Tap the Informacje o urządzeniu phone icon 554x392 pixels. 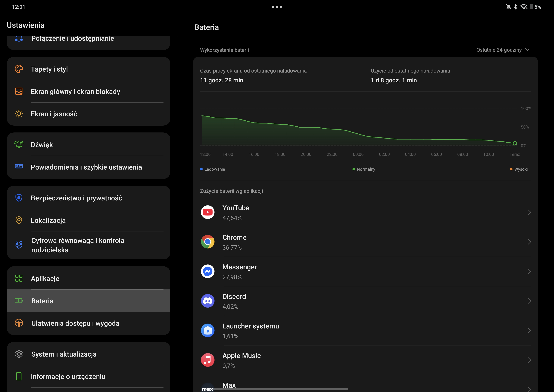[x=19, y=376]
